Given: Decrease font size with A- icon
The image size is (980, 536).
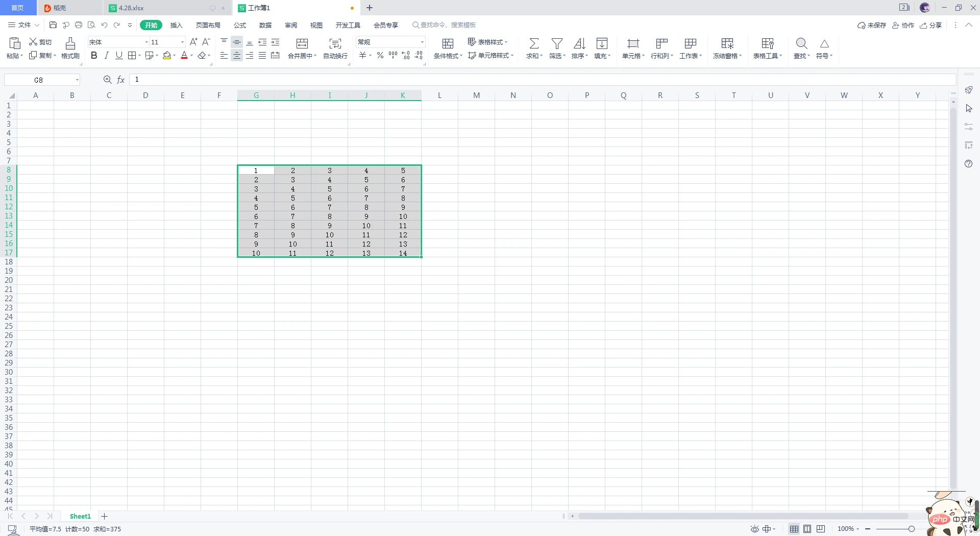Looking at the screenshot, I should 206,42.
